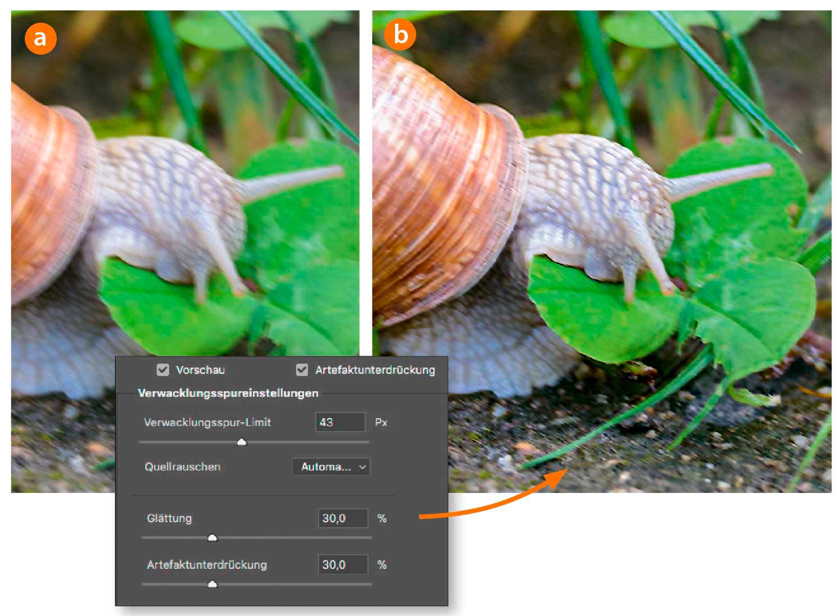Click the Px unit label

(x=381, y=422)
